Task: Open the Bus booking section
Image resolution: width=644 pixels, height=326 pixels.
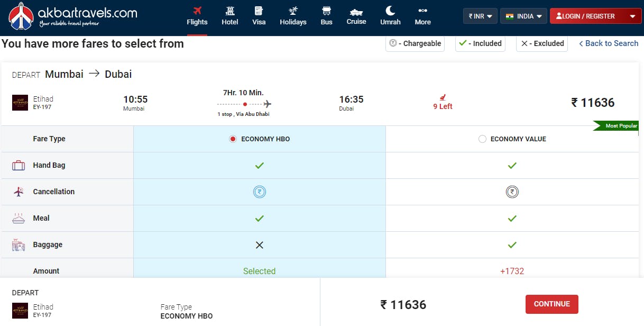Action: point(327,16)
